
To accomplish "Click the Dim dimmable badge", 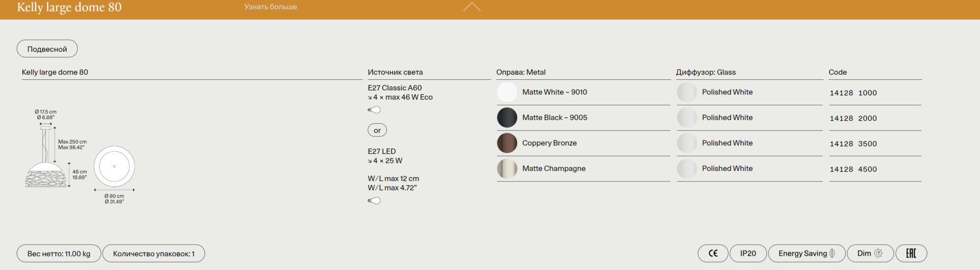I will point(870,254).
